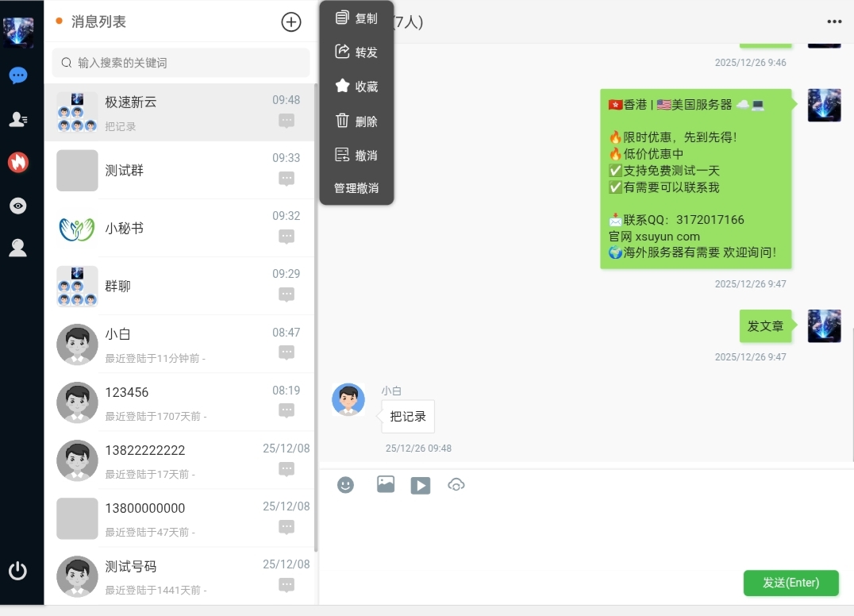The width and height of the screenshot is (854, 616).
Task: Select the eye icon in left sidebar
Action: pyautogui.click(x=17, y=206)
